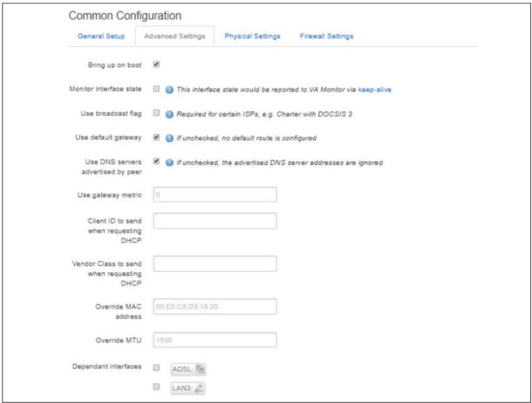This screenshot has height=403, width=532.
Task: Click the help icon for Use default gateway
Action: point(169,138)
